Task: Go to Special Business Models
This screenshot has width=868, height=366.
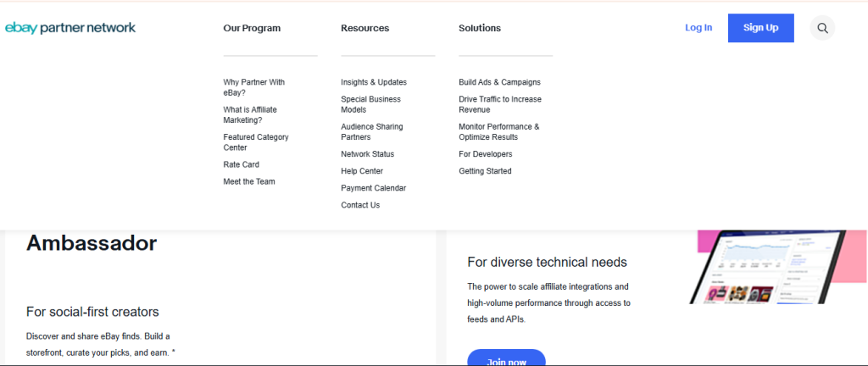Action: 371,104
